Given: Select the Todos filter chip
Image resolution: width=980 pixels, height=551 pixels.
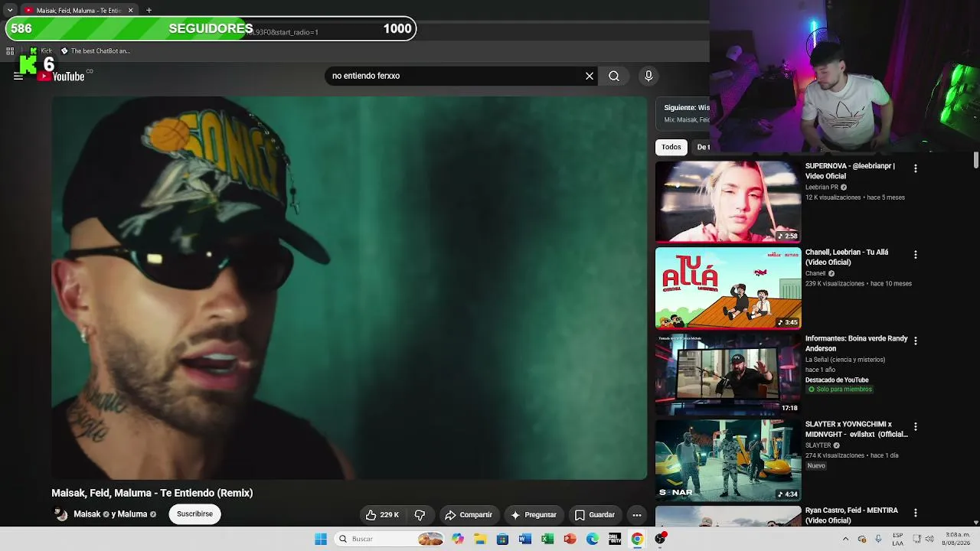Looking at the screenshot, I should (671, 147).
